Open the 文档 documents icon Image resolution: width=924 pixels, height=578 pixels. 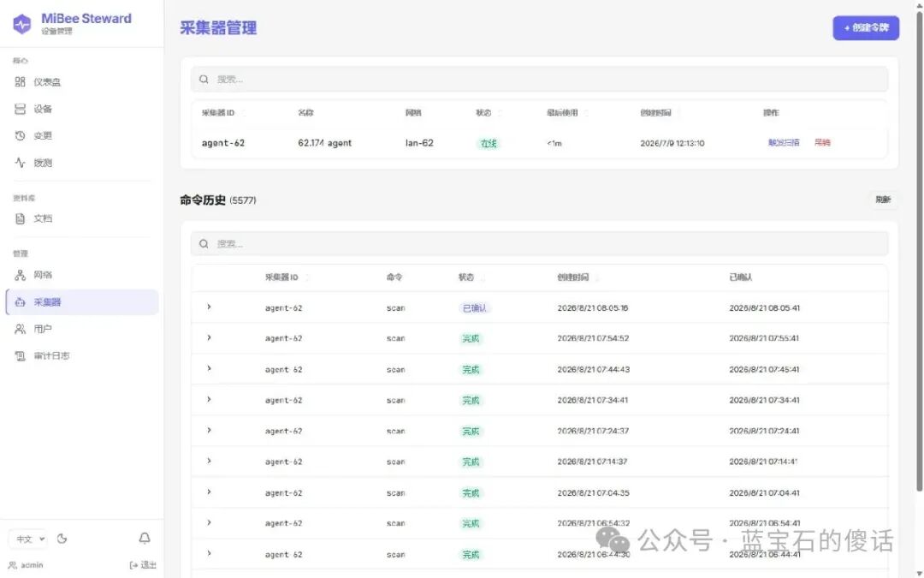[x=20, y=219]
